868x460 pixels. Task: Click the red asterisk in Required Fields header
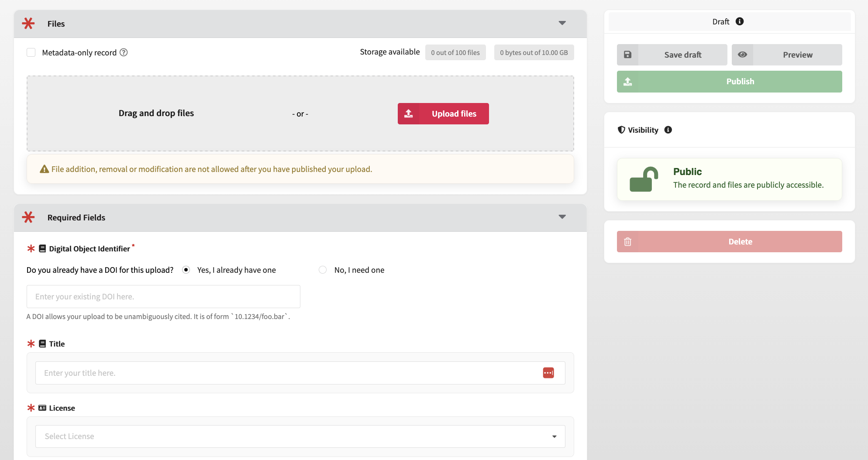pyautogui.click(x=28, y=217)
